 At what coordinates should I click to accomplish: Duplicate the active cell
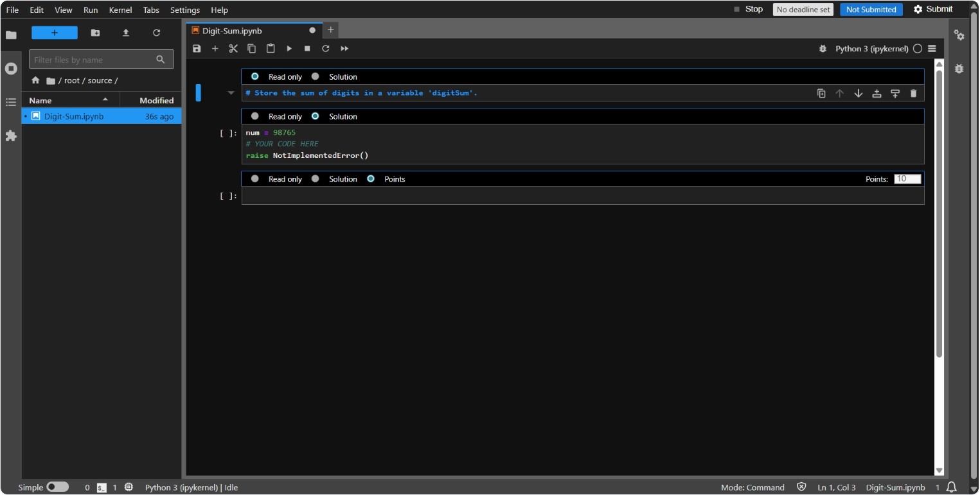pyautogui.click(x=821, y=94)
